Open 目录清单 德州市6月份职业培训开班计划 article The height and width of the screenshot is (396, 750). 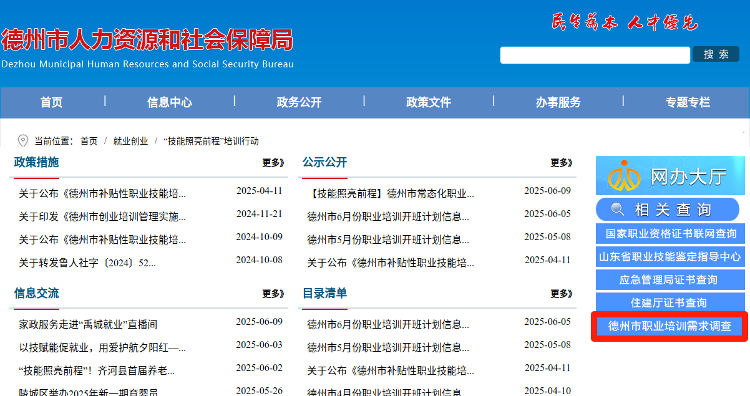(388, 324)
